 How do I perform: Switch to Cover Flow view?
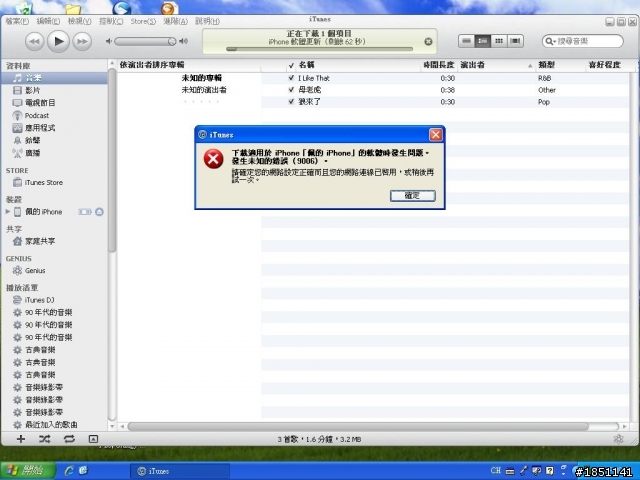[x=515, y=41]
